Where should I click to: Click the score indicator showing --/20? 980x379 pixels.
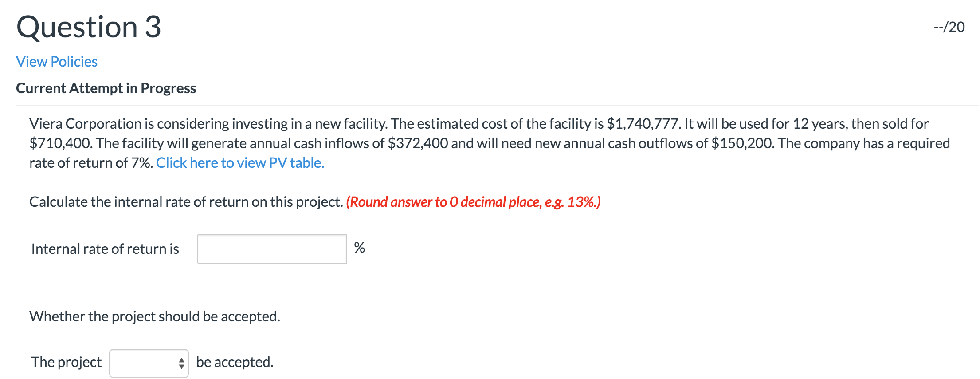click(949, 27)
